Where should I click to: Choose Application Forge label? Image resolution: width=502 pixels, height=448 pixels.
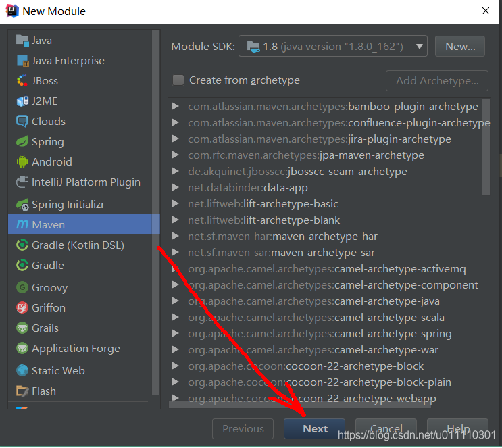(x=76, y=349)
